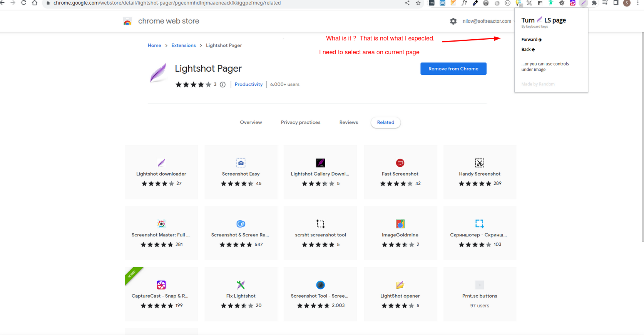Click the rating info icon next to 3
Image resolution: width=644 pixels, height=335 pixels.
[x=222, y=85]
